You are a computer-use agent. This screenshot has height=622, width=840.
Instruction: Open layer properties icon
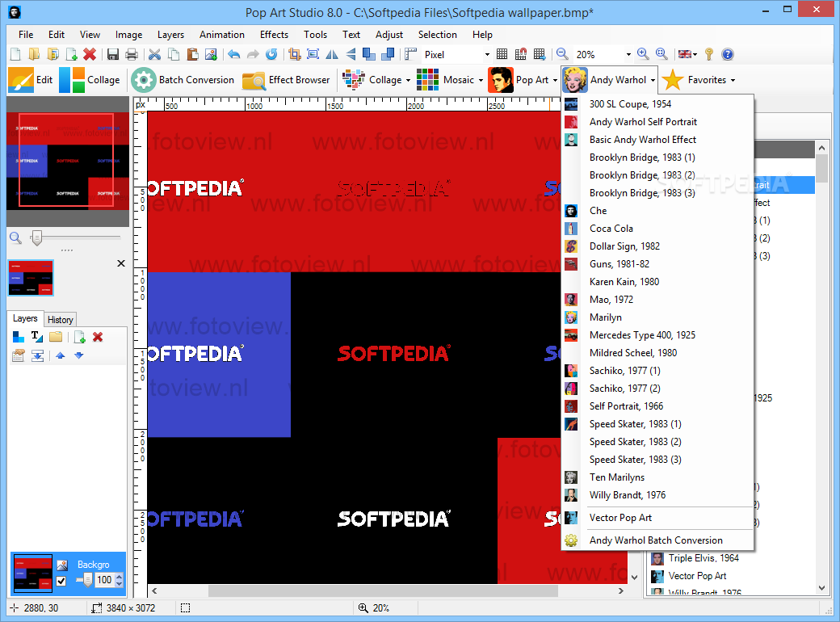click(x=19, y=355)
